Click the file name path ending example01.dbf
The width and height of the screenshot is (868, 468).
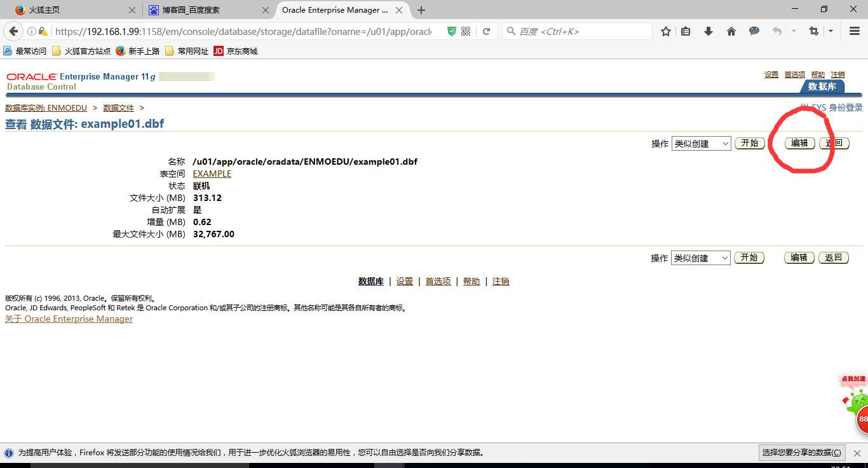305,162
